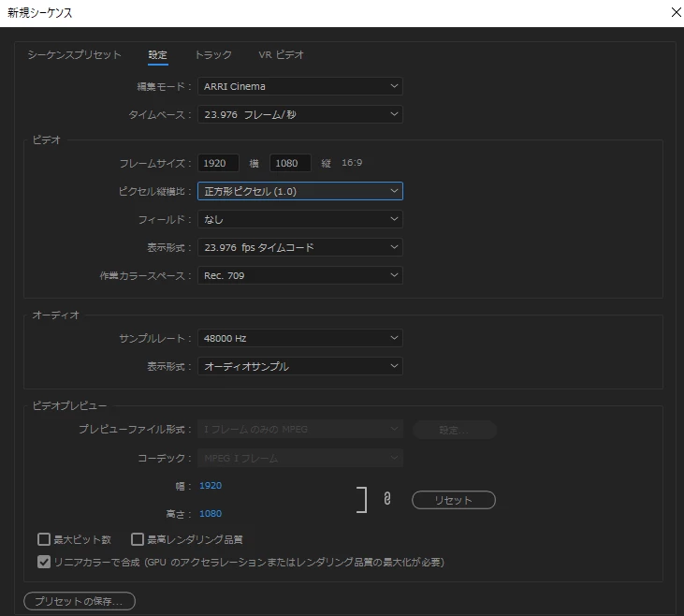Open the 作業カラースペース dropdown showing Rec. 709
The height and width of the screenshot is (616, 684).
(300, 275)
